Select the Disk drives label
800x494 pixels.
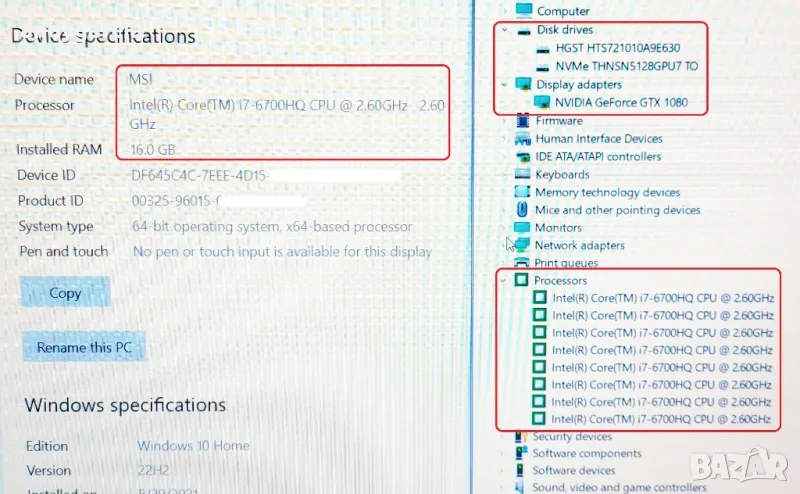coord(564,30)
